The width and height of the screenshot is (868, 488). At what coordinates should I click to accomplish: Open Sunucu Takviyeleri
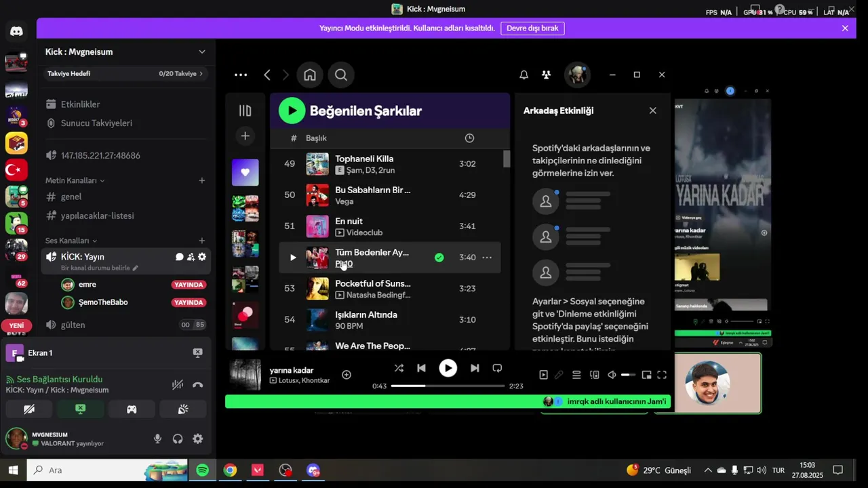[x=96, y=123]
